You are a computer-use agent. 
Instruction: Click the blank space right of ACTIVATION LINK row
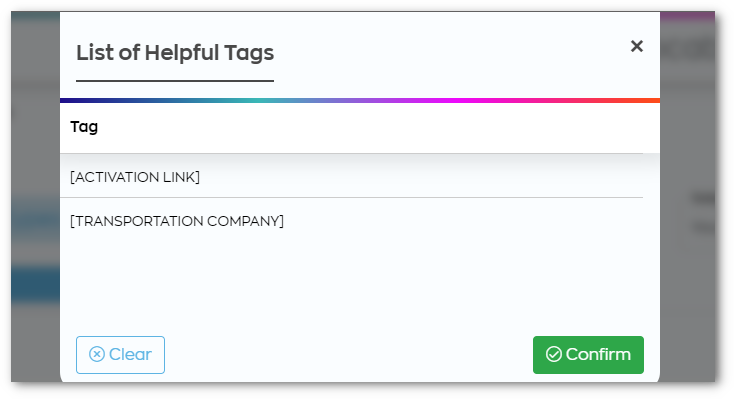tap(421, 177)
